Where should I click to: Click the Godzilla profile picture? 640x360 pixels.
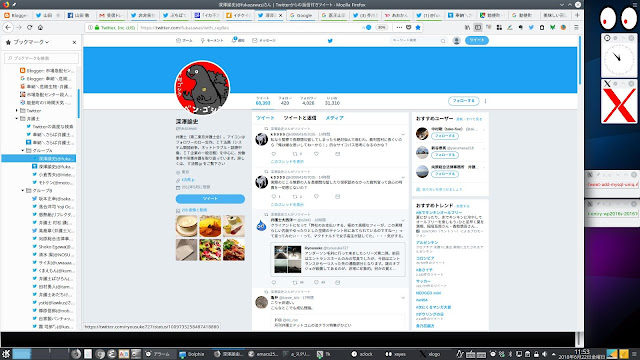click(x=202, y=88)
